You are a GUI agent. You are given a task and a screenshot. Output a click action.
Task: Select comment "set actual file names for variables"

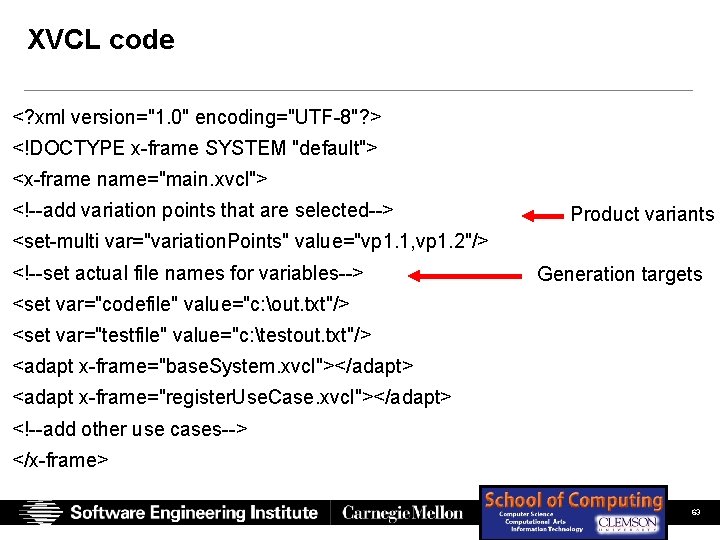point(187,273)
